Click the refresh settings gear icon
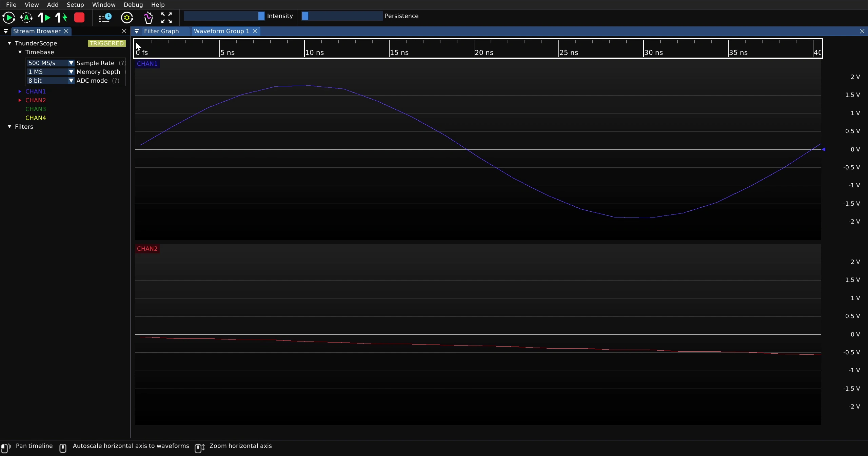 pos(127,18)
